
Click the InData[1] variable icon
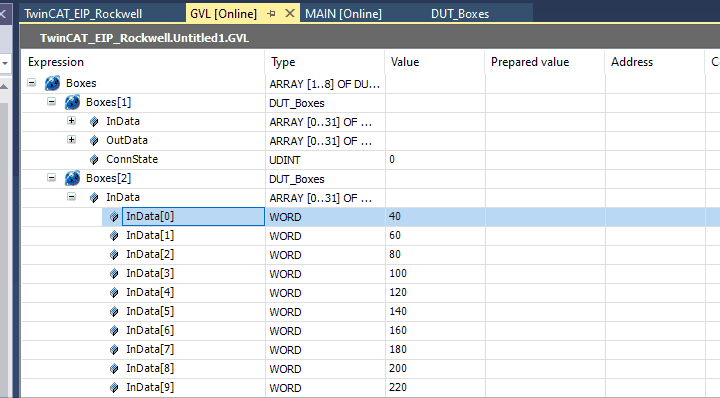tap(114, 235)
